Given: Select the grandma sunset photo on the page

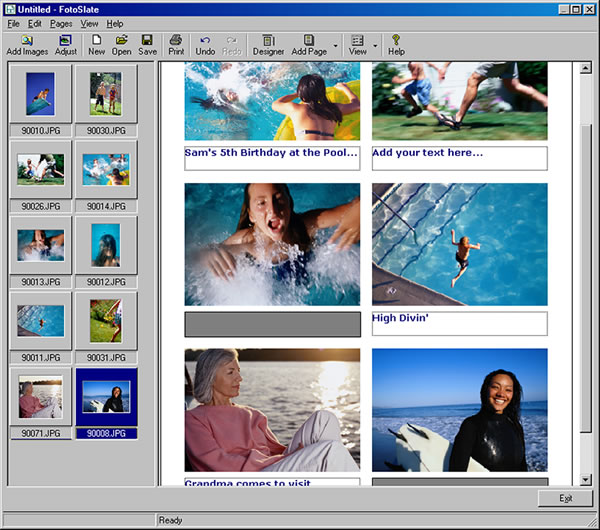Looking at the screenshot, I should [272, 410].
